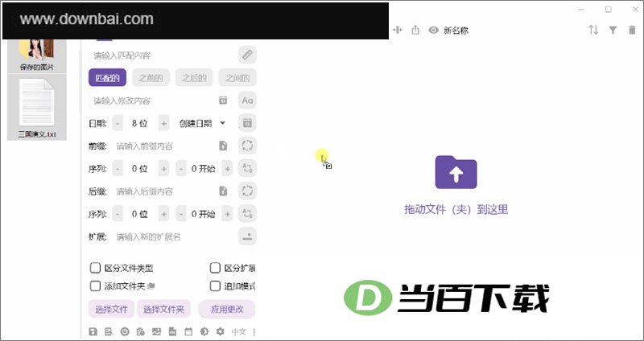Increase 开始 value in second 序列 row

click(x=227, y=214)
